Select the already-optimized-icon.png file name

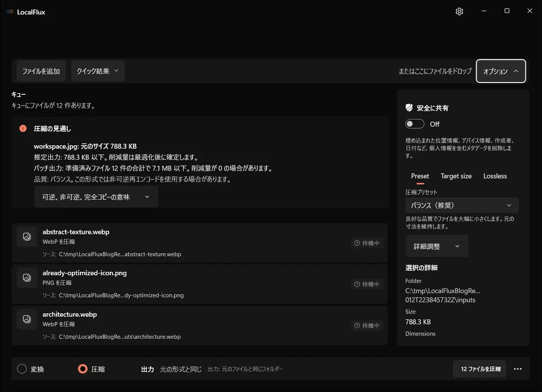pyautogui.click(x=84, y=273)
